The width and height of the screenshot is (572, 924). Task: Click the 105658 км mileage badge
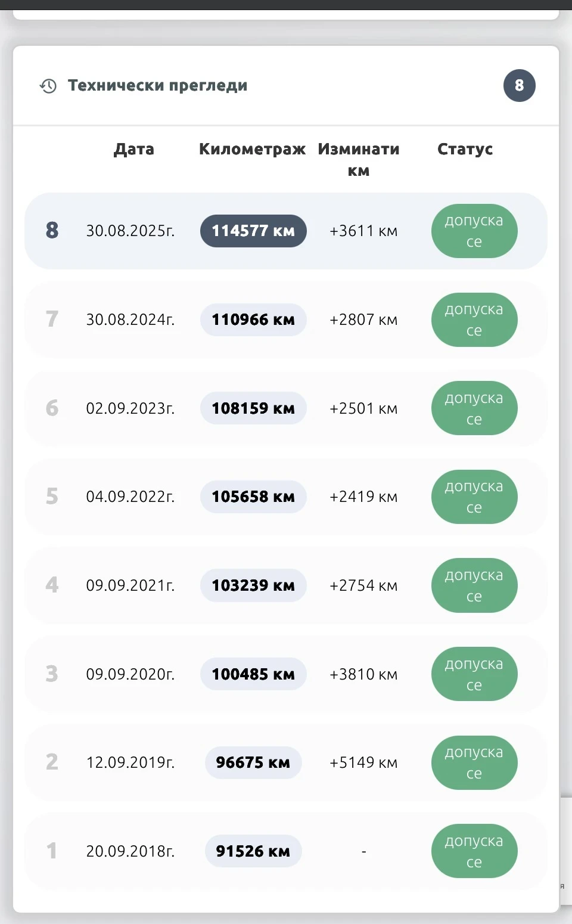pos(253,497)
